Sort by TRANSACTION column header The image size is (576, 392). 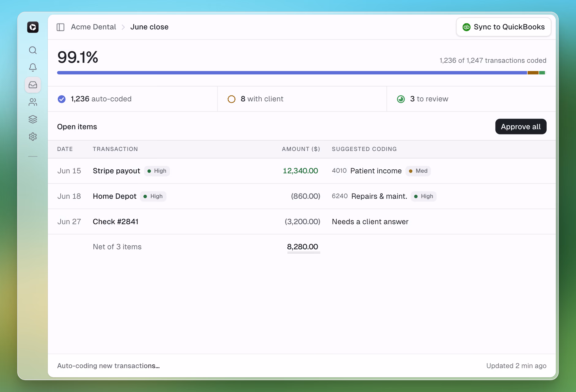115,149
